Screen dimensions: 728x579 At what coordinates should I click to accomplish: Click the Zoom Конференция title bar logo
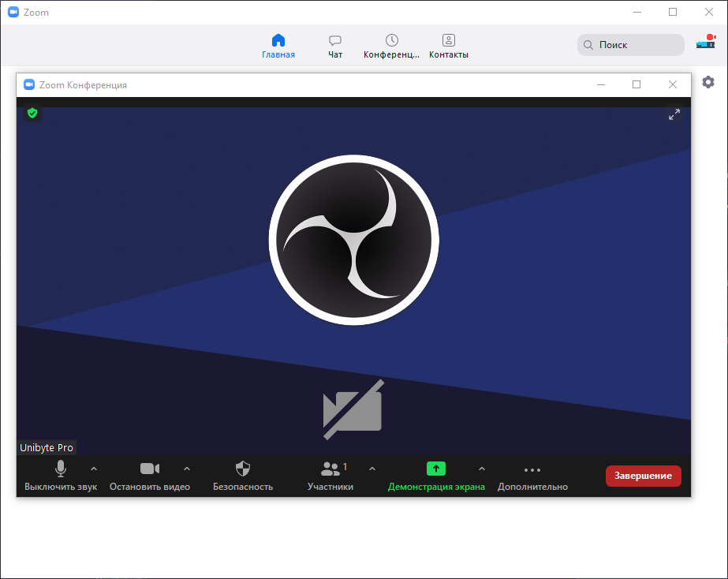point(29,84)
